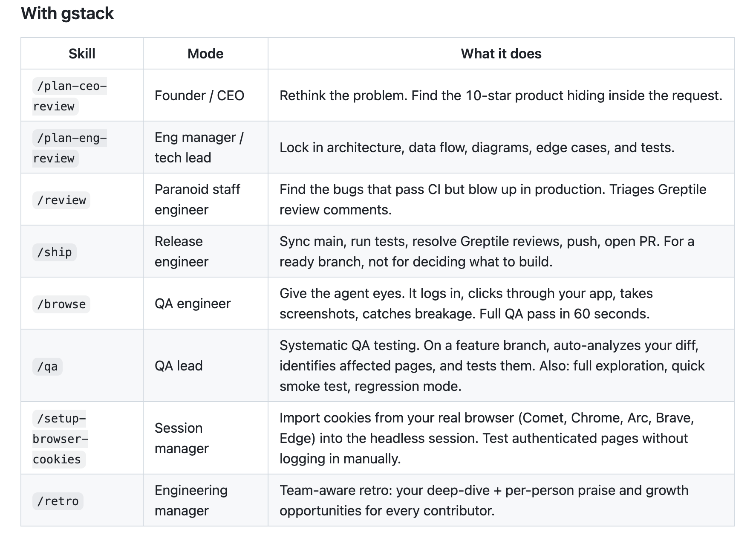Click the "With gstack" heading
The width and height of the screenshot is (756, 538).
pos(67,14)
